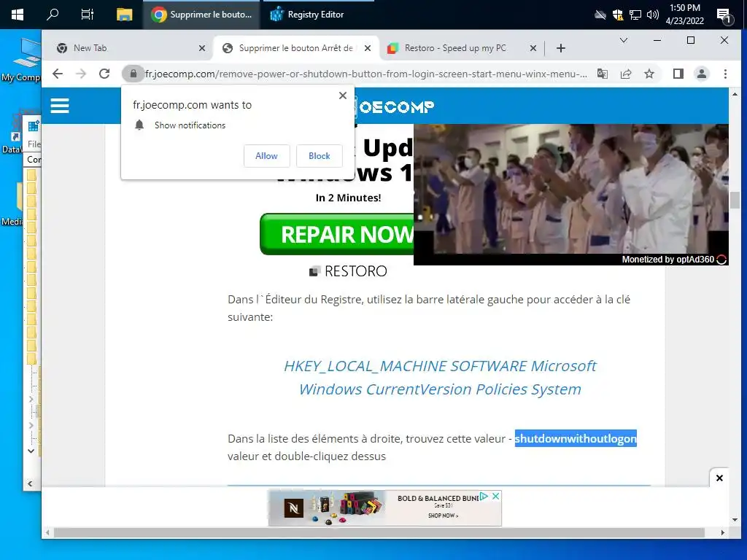The width and height of the screenshot is (747, 560).
Task: Open the Chrome profile menu
Action: pyautogui.click(x=702, y=74)
